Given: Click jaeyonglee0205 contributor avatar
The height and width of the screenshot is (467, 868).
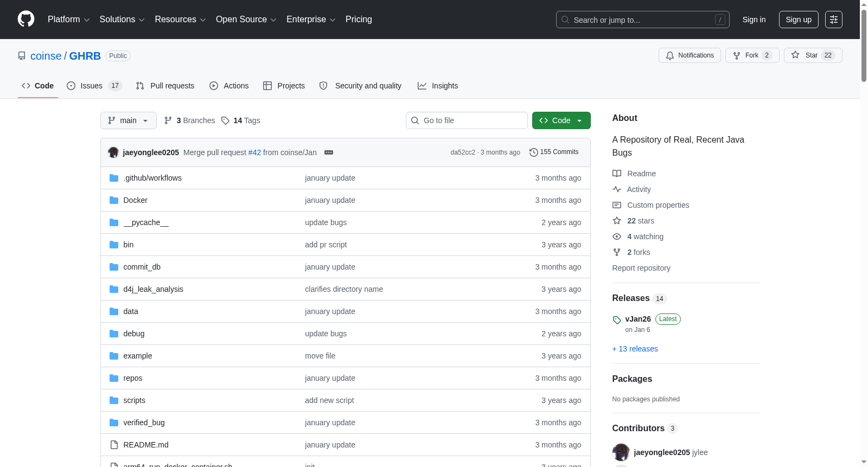Looking at the screenshot, I should point(621,452).
